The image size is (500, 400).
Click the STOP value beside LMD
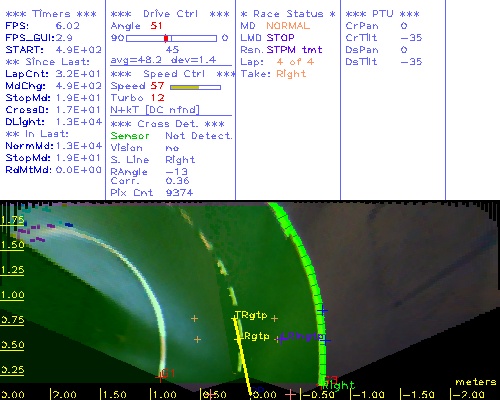pos(280,38)
